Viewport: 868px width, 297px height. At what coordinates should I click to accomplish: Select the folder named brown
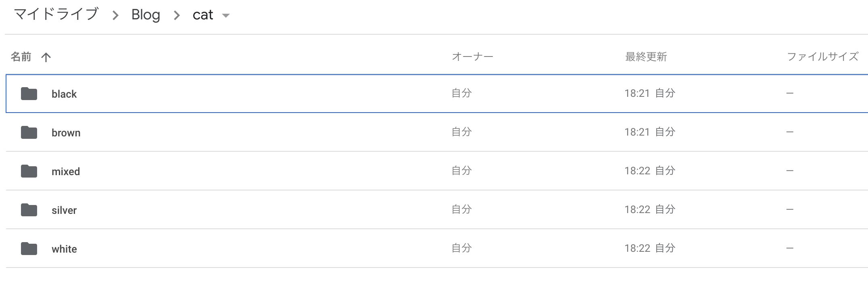tap(66, 133)
